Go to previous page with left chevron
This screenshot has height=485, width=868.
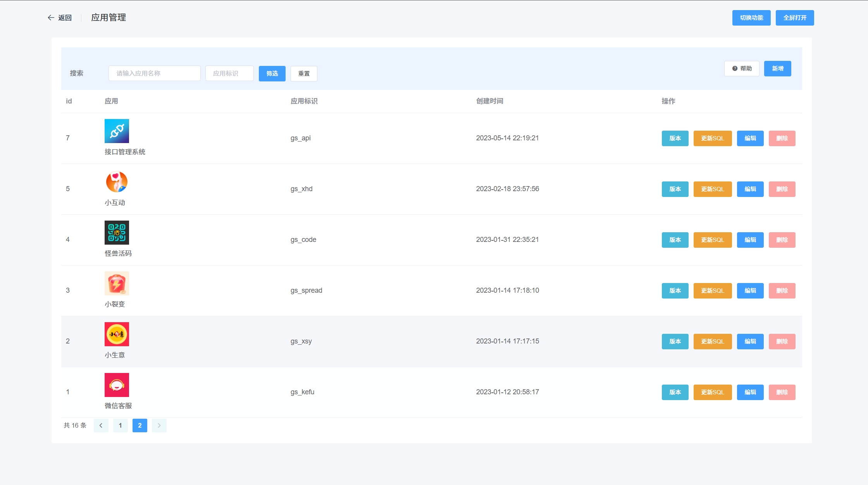(101, 426)
